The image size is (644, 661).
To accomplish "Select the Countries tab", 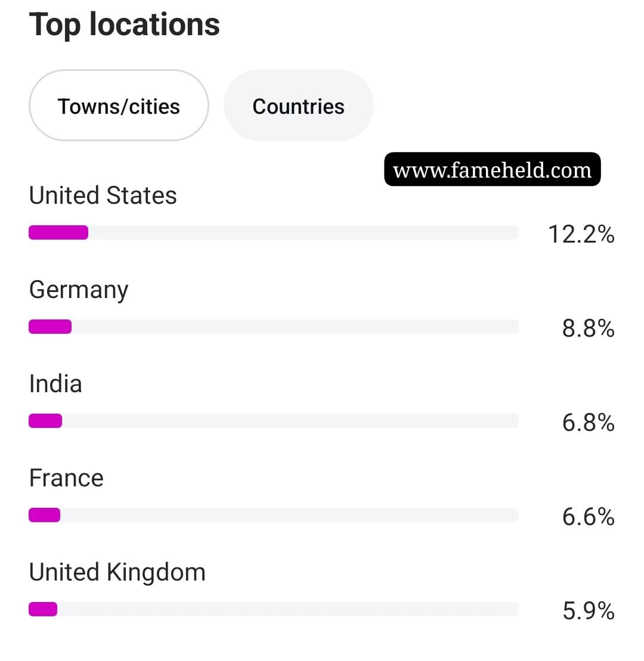I will coord(299,105).
